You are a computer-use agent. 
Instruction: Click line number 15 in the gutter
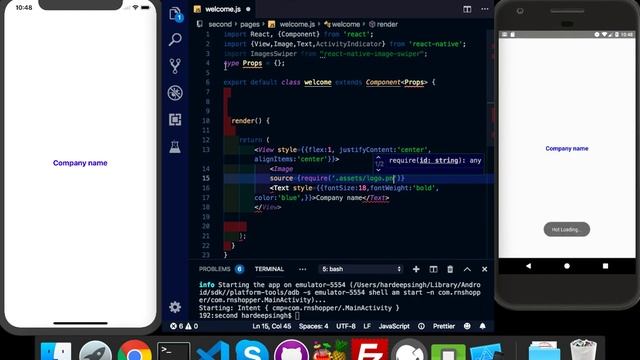tap(206, 178)
